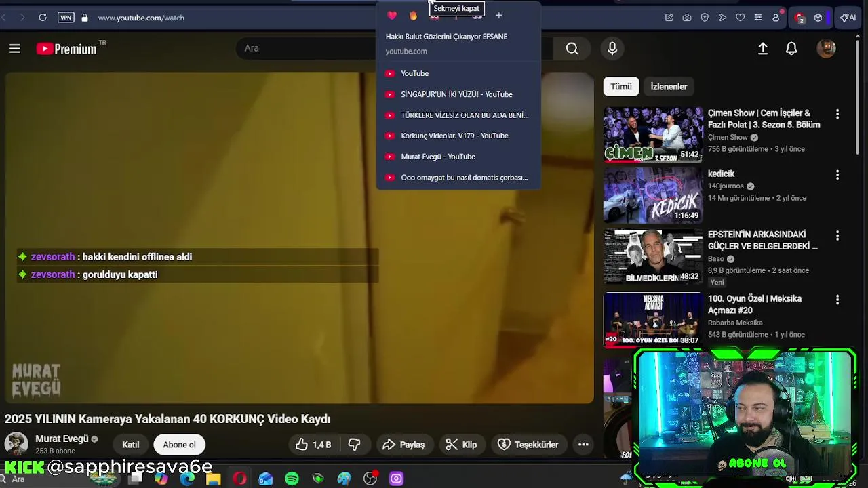Open more options for 100. Oyun Özel video
Image resolution: width=868 pixels, height=488 pixels.
tap(837, 300)
